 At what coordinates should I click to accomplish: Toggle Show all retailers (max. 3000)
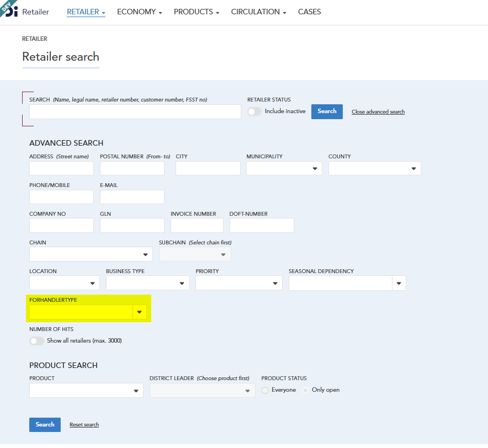pyautogui.click(x=36, y=340)
